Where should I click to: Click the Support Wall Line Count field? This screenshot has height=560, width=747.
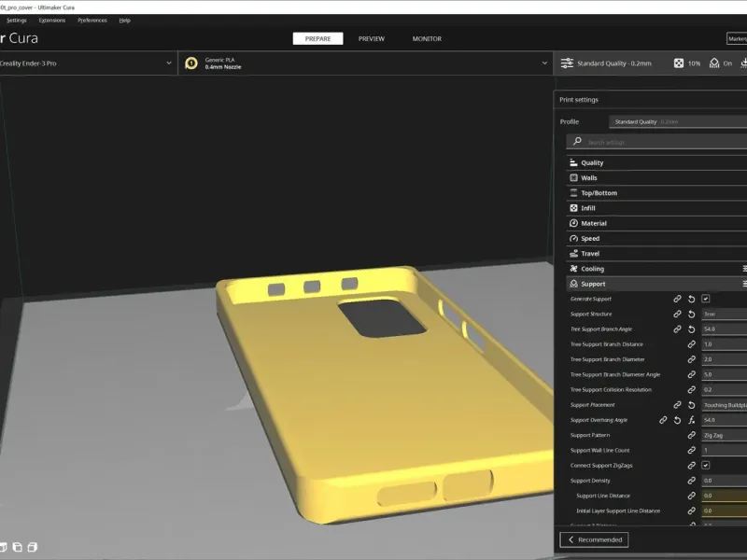(x=725, y=450)
